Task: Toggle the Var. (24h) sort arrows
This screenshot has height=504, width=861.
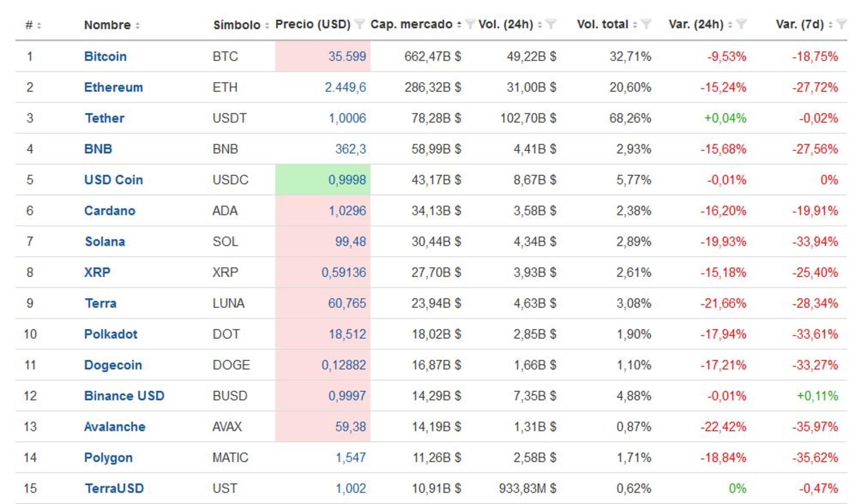Action: coord(730,25)
